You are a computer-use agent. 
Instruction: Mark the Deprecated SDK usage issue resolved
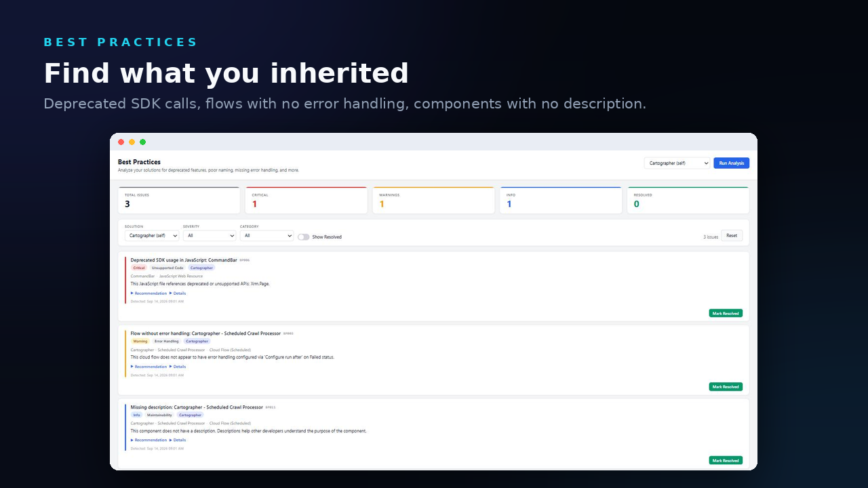pos(726,313)
